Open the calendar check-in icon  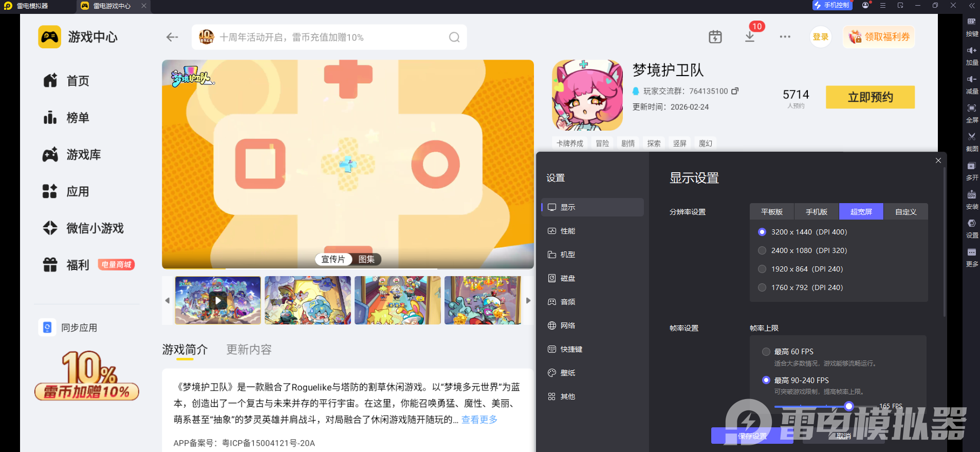tap(715, 37)
